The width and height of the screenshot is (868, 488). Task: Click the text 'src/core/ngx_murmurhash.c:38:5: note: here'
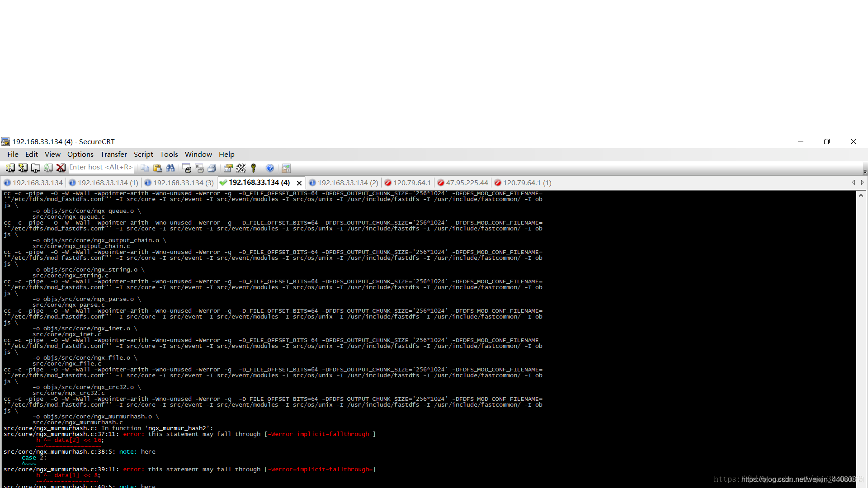79,452
